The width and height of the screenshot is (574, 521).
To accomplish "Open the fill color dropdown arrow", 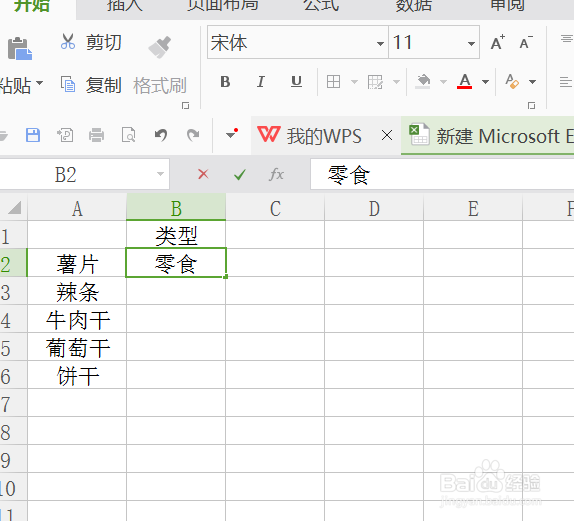I will [443, 82].
